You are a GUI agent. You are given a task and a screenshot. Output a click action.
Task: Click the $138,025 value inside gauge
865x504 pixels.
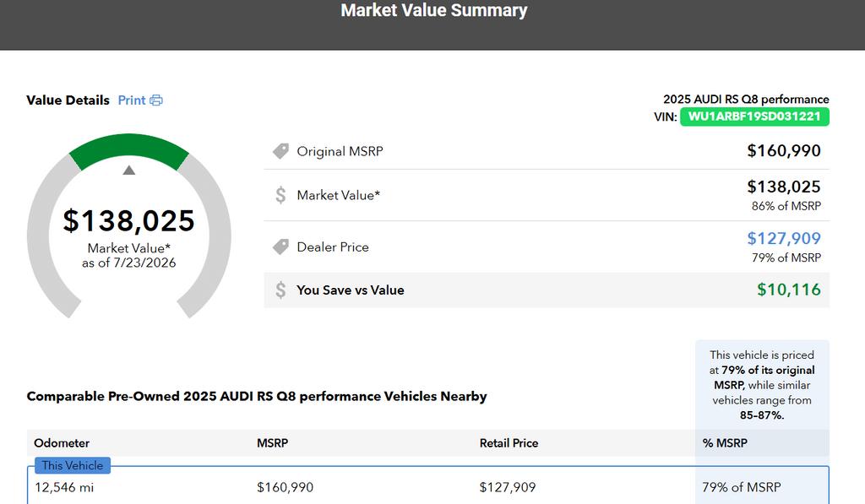click(x=129, y=220)
